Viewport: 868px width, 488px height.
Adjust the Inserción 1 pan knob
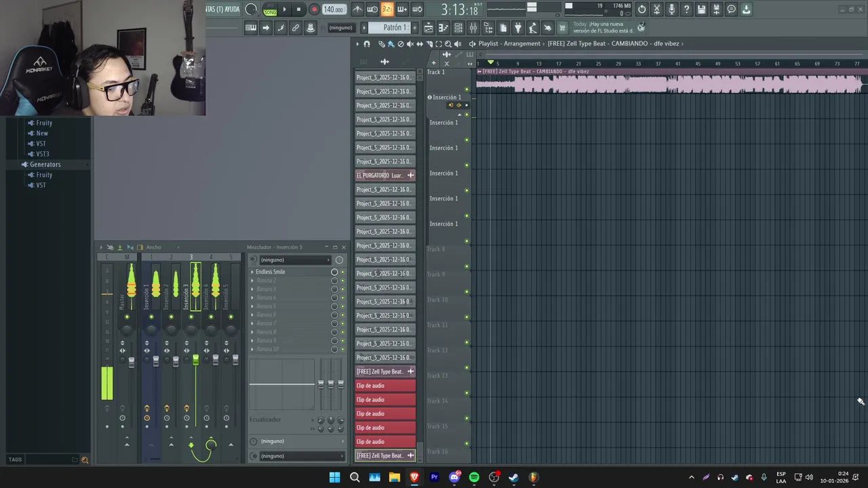pos(151,329)
